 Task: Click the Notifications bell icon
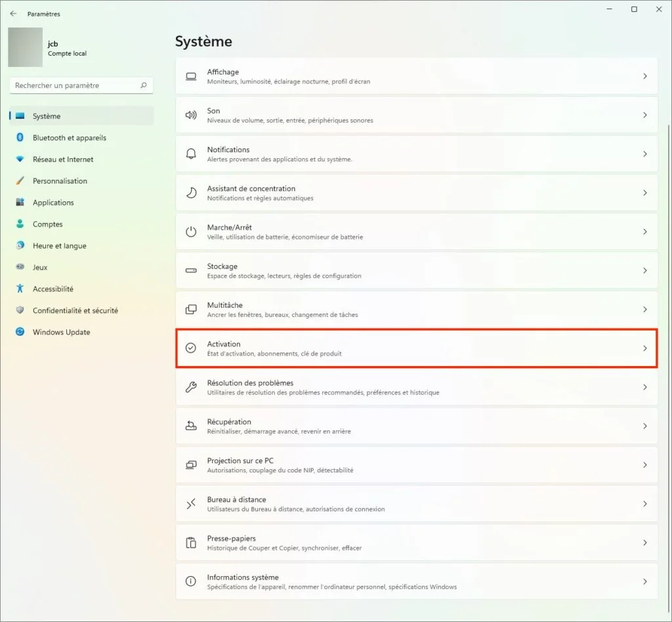[x=191, y=154]
